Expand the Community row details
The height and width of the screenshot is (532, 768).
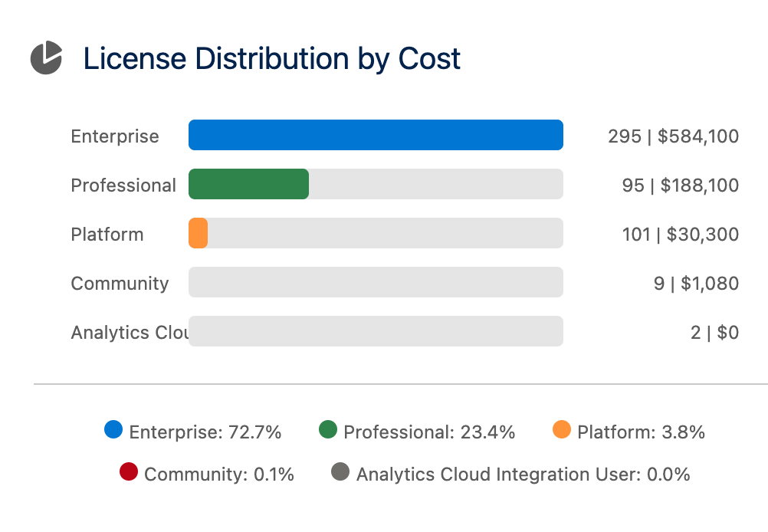click(x=120, y=284)
